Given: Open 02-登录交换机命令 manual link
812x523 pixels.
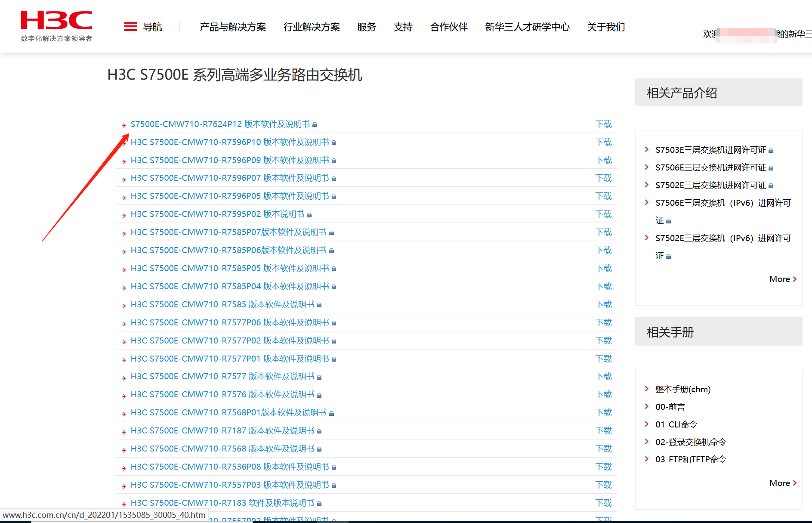Looking at the screenshot, I should (691, 443).
